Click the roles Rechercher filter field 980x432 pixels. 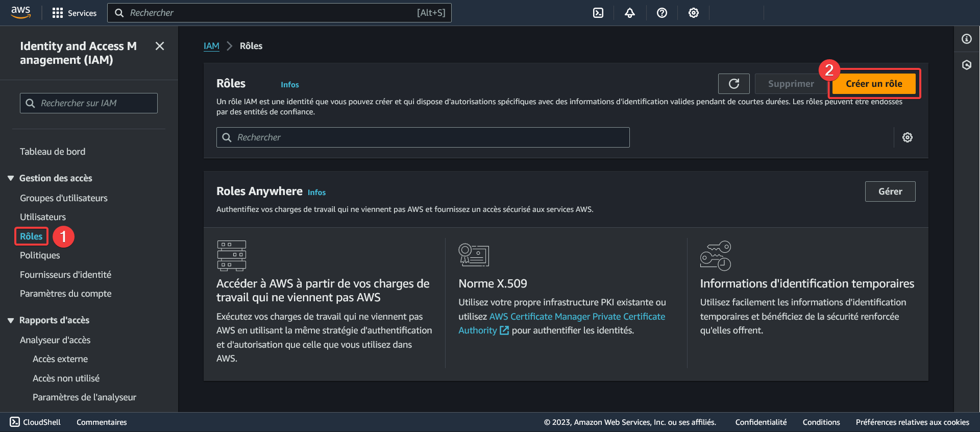tap(423, 137)
